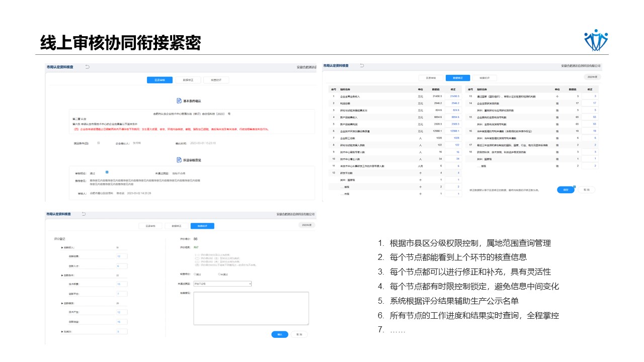Open the 未通过原因 dropdown in scoring panel
This screenshot has width=644, height=362.
(222, 284)
